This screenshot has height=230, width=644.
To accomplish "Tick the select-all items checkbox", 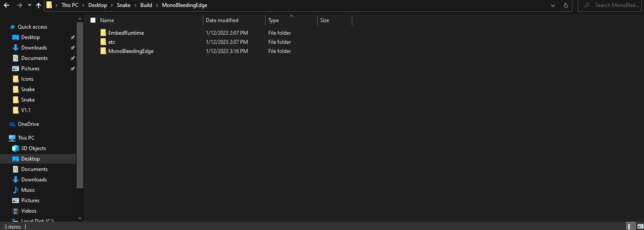I will click(x=93, y=20).
